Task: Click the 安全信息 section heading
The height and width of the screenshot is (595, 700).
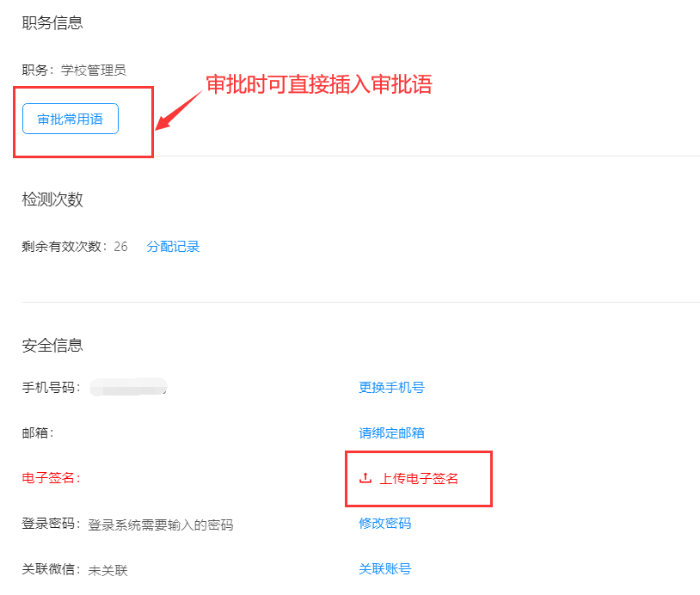Action: pos(52,346)
